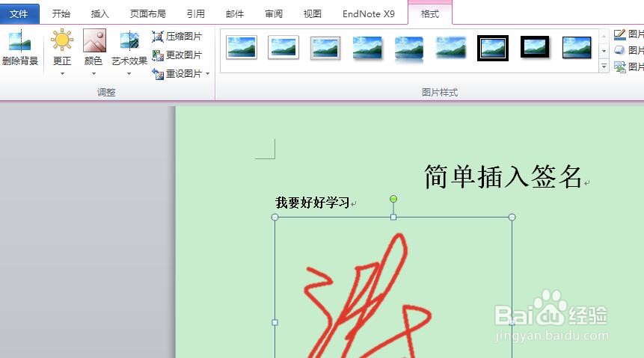Click the 更正 corrections sun icon
This screenshot has width=644, height=358.
(62, 40)
